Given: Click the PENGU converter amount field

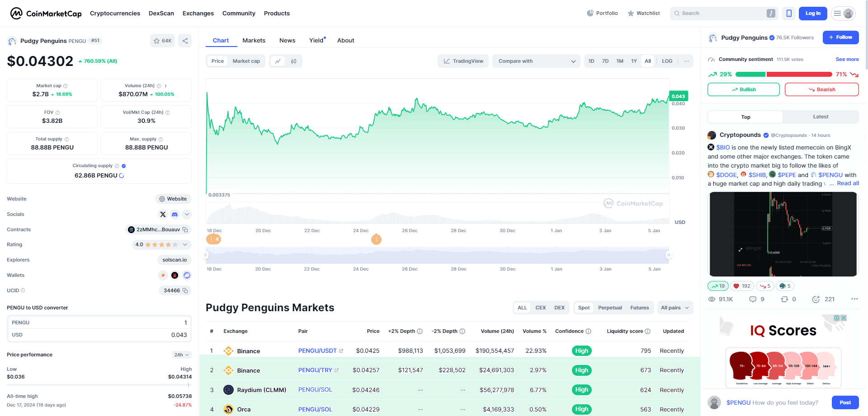Looking at the screenshot, I should click(x=99, y=323).
